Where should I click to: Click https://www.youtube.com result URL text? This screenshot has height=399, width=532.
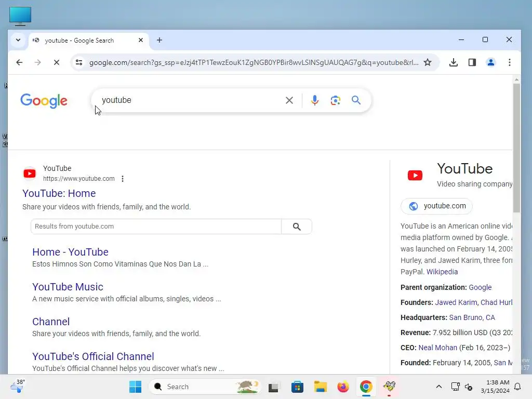pyautogui.click(x=79, y=179)
